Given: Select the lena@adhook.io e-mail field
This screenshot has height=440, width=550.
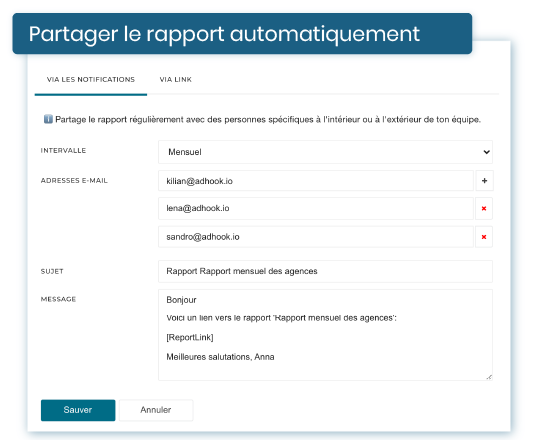Looking at the screenshot, I should point(316,208).
